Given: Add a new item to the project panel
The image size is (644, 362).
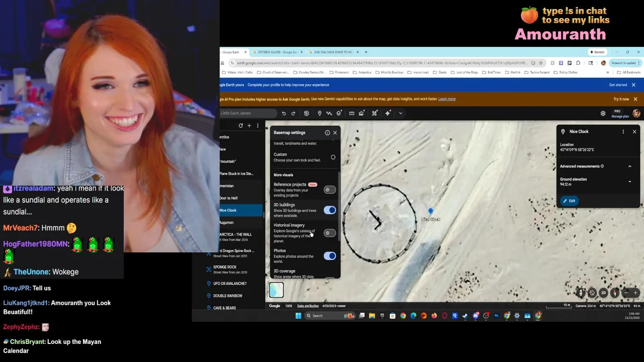Looking at the screenshot, I should 249,126.
